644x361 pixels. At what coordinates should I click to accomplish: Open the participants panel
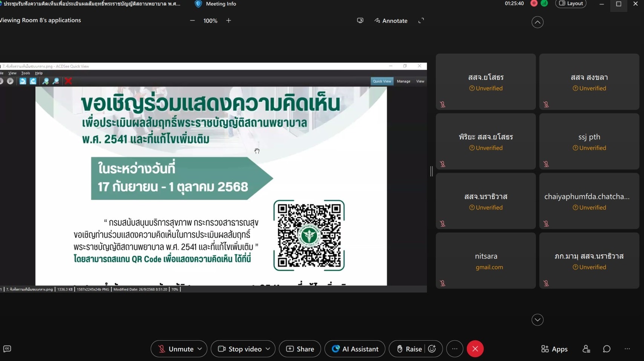(586, 349)
